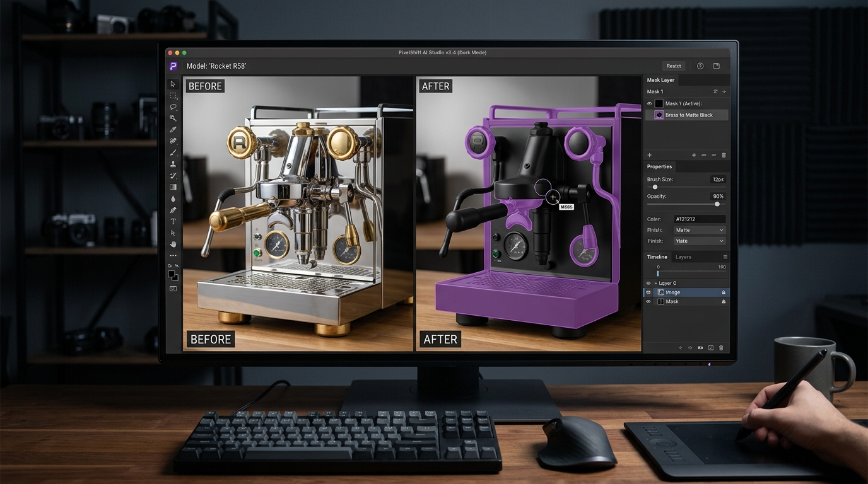Click the folder icon in bottom layer bar
This screenshot has height=484, width=868.
700,348
